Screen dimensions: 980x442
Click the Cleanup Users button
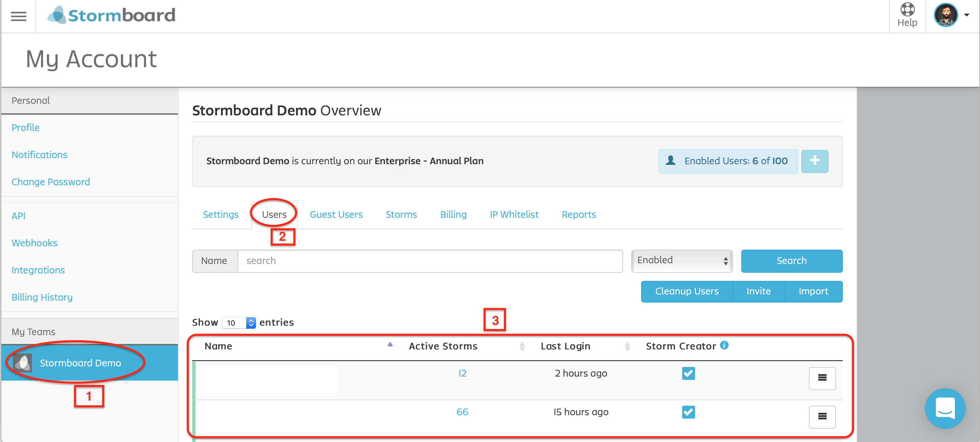tap(687, 291)
